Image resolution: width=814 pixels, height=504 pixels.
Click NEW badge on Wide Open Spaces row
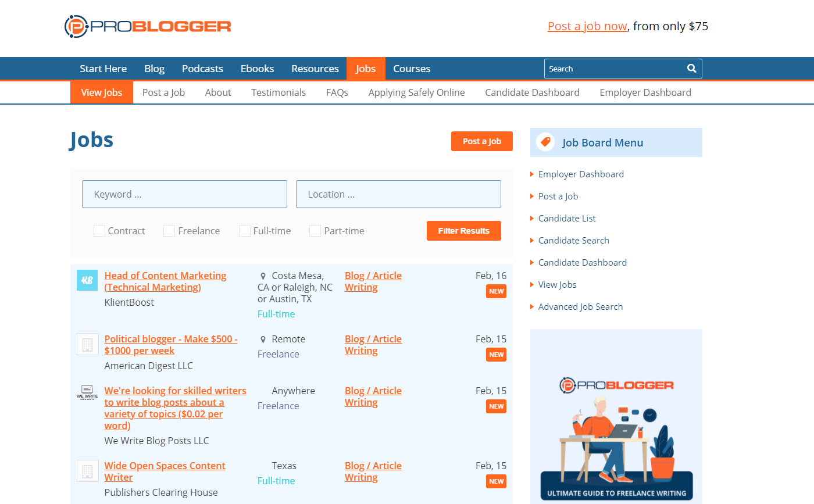tap(496, 481)
